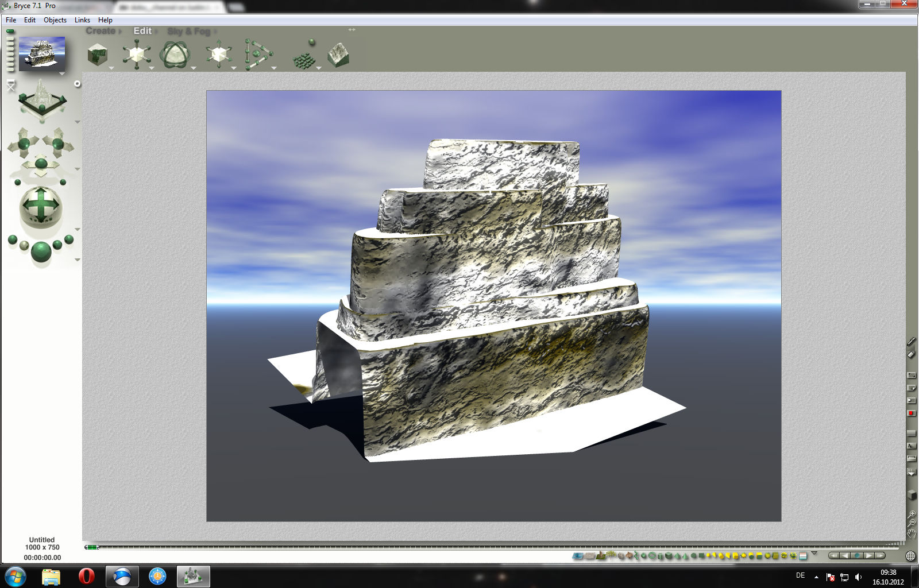Click the green active memory dot
Image resolution: width=919 pixels, height=588 pixels.
[x=10, y=32]
